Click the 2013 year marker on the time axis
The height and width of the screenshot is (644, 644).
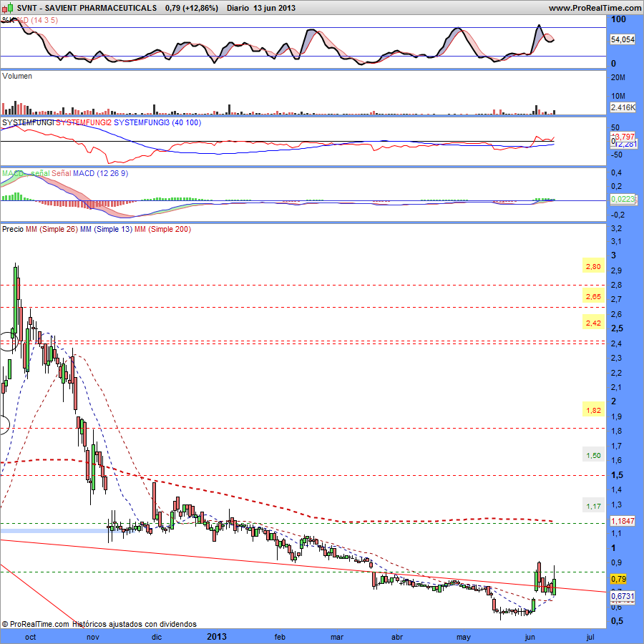coord(216,637)
